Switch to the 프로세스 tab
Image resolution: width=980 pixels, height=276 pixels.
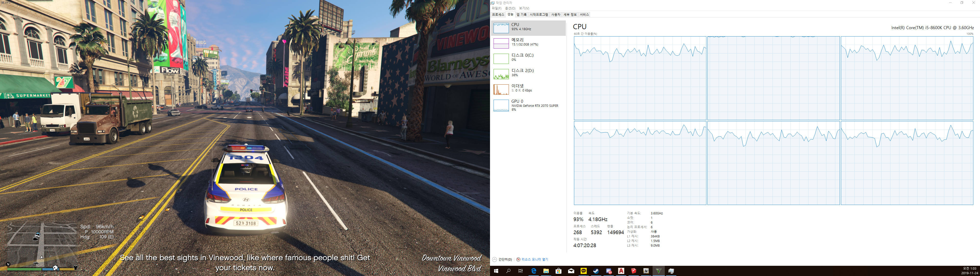tap(498, 15)
